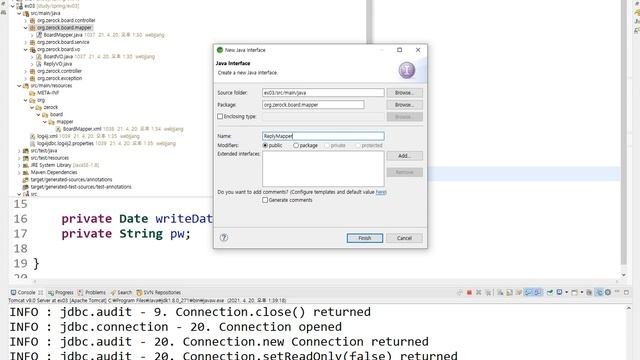Screen dimensions: 640x360
Task: Expand JRE System Library node
Action: tap(19, 165)
